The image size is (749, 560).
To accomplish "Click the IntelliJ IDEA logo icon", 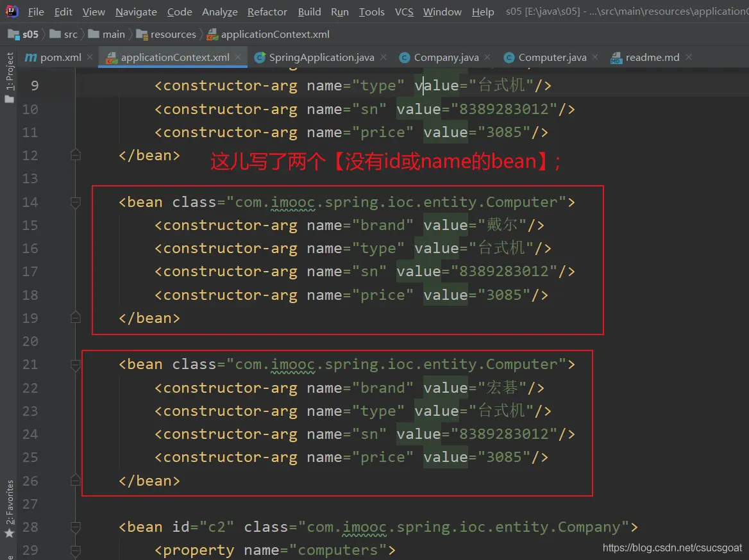I will pos(12,11).
